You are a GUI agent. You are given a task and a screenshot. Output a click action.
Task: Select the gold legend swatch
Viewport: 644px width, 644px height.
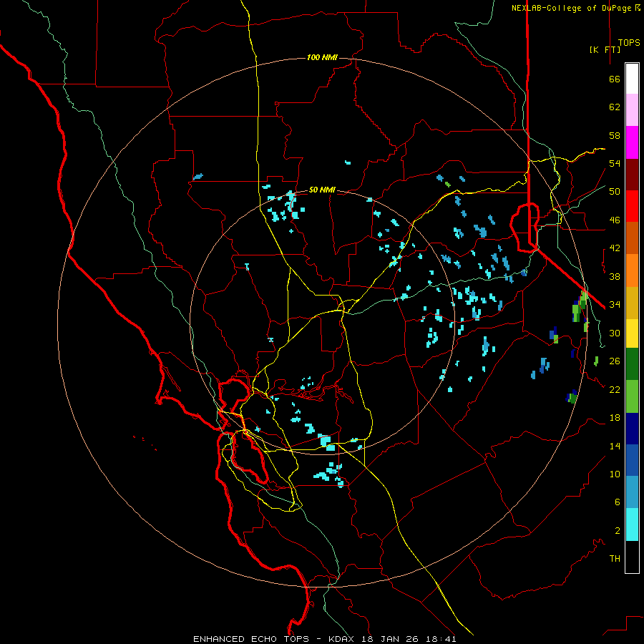coord(632,303)
